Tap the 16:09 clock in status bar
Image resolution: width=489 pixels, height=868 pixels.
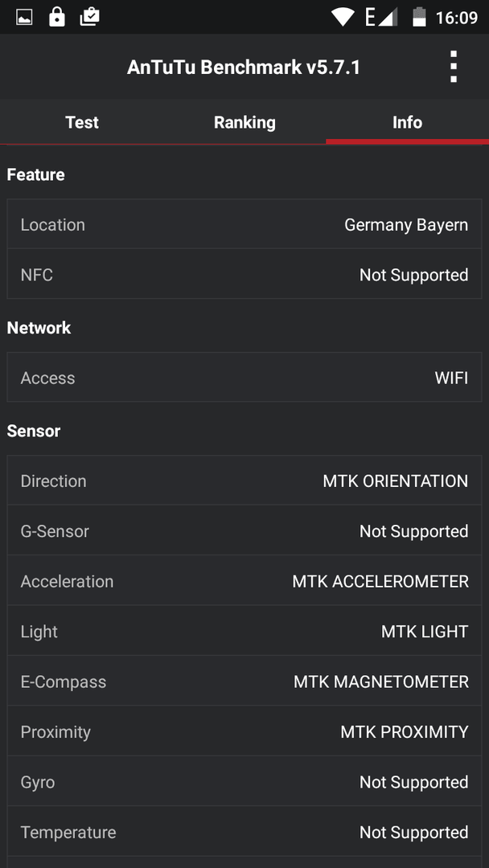click(x=456, y=18)
